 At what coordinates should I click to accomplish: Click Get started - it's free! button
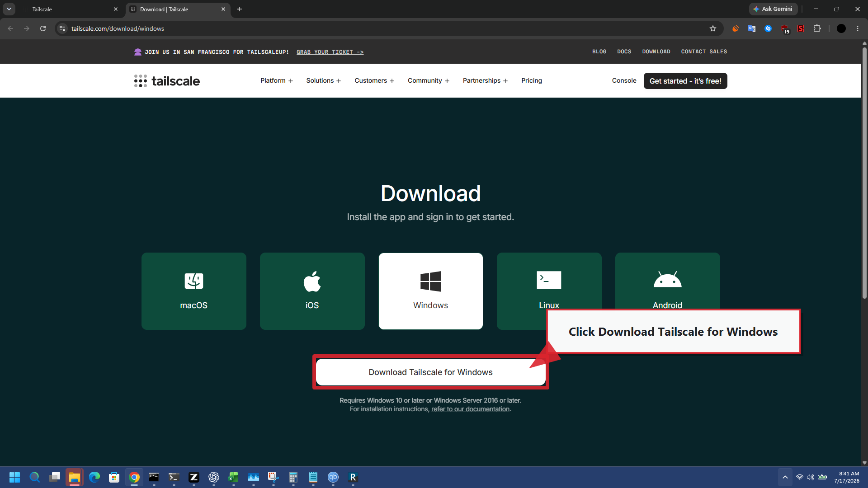[x=685, y=81]
